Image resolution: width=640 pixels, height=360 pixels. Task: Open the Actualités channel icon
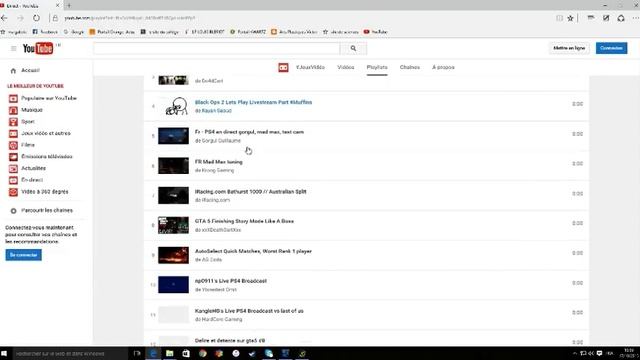click(13, 168)
